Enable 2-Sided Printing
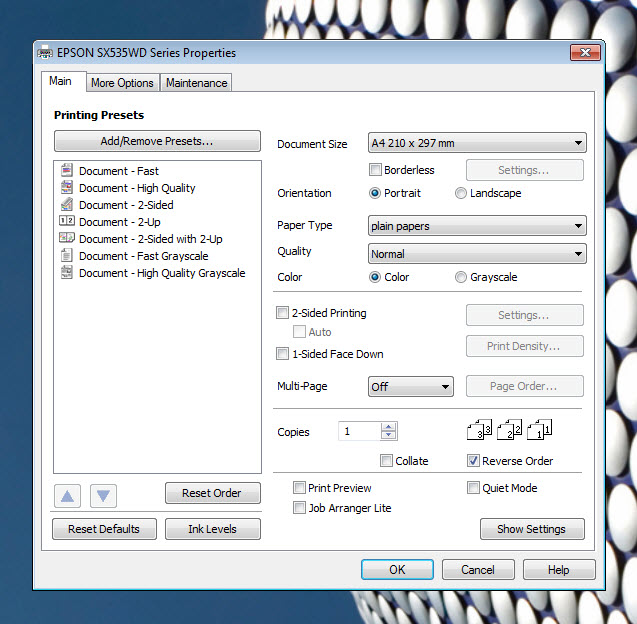This screenshot has height=624, width=637. pyautogui.click(x=282, y=313)
